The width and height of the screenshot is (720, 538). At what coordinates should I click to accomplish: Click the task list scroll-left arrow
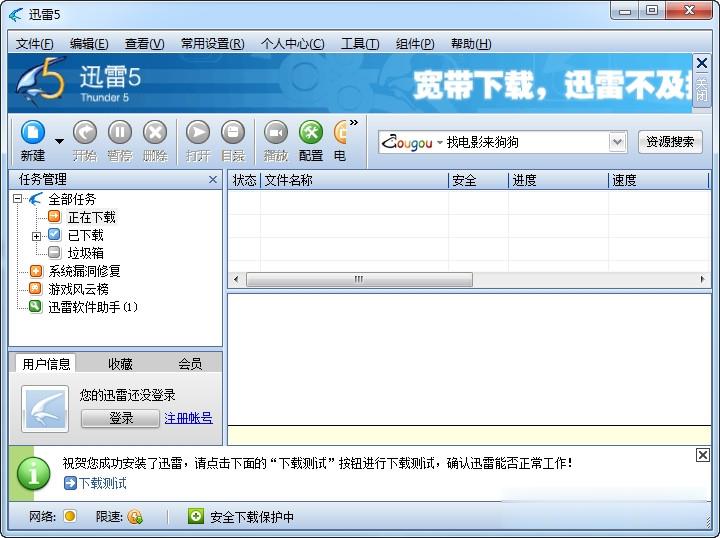236,279
